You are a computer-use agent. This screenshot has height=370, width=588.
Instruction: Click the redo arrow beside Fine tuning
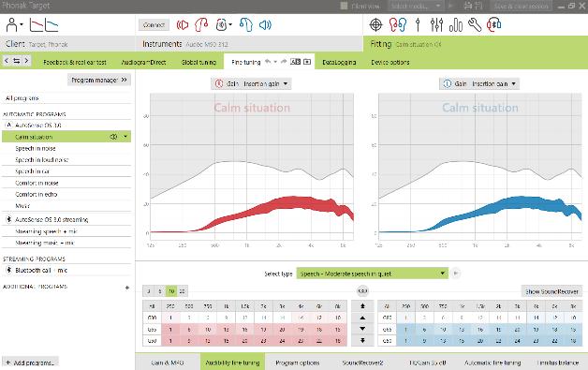point(284,62)
